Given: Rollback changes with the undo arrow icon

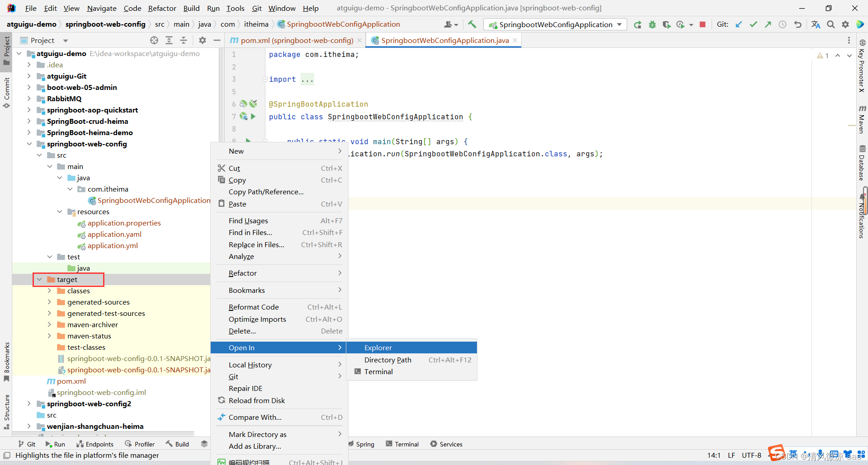Looking at the screenshot, I should [798, 24].
